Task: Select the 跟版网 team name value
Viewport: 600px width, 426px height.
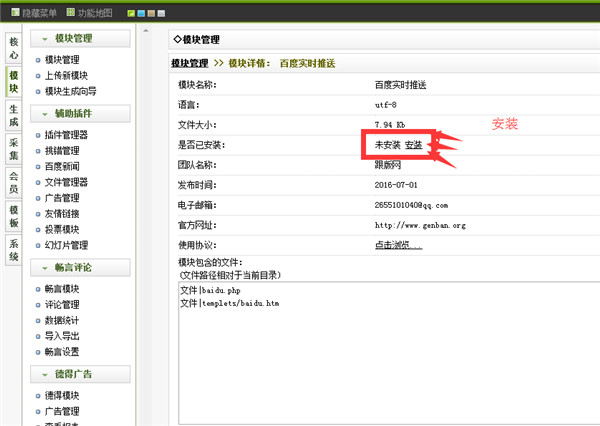Action: (388, 165)
